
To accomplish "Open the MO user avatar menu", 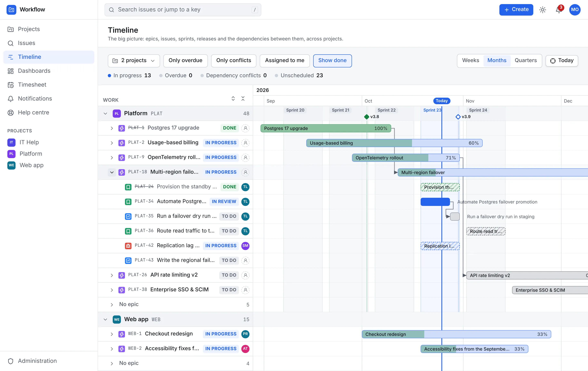I will click(x=575, y=10).
